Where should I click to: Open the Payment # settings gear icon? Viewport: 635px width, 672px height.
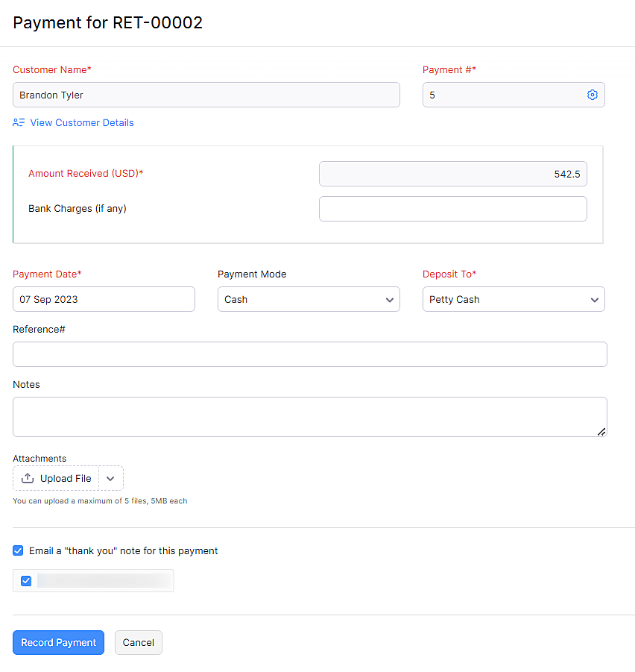pyautogui.click(x=593, y=95)
